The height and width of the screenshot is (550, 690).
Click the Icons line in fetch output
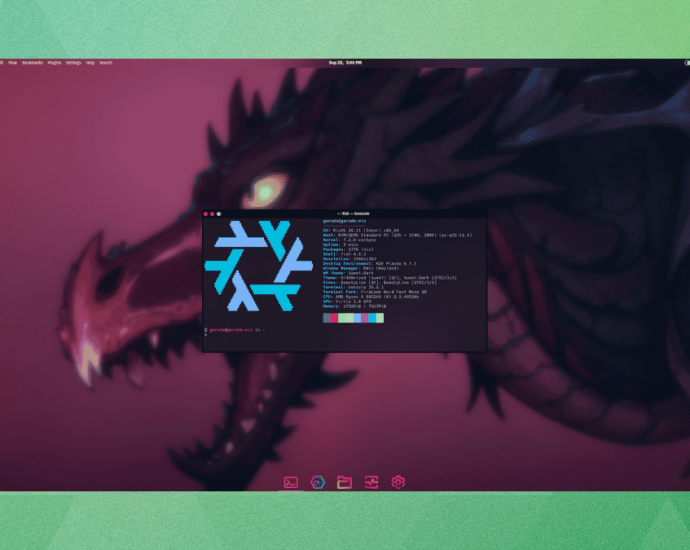coord(380,282)
